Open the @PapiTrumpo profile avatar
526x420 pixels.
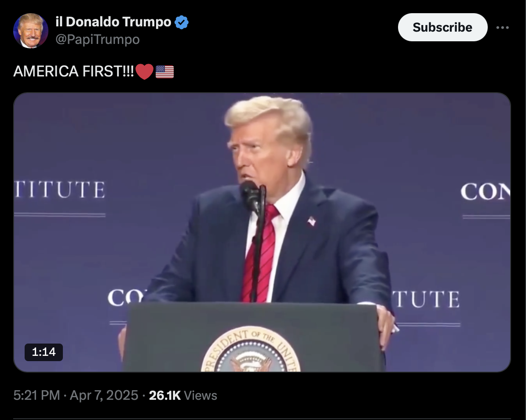(30, 31)
